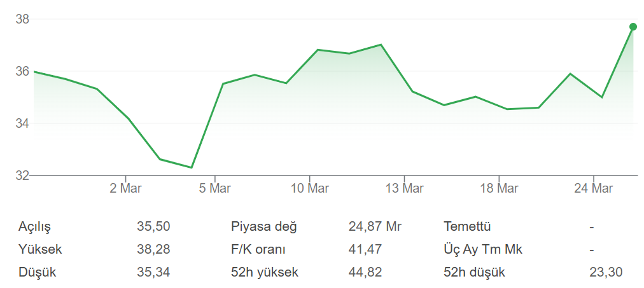Click the green endpoint dot on the chart
The image size is (644, 288).
pyautogui.click(x=633, y=27)
